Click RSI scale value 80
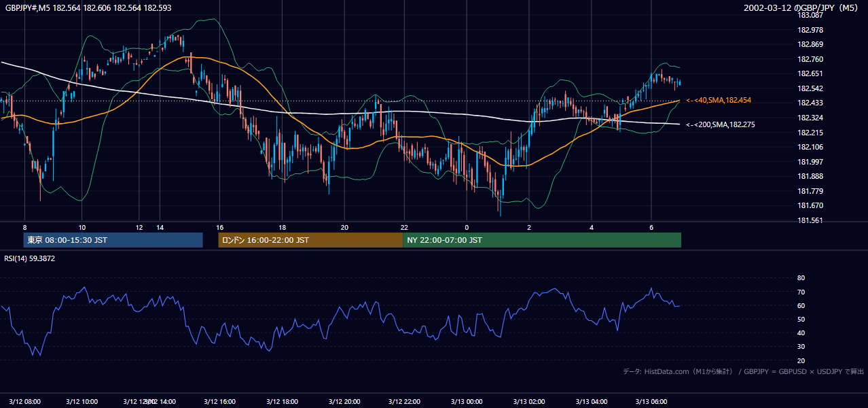Screen dimensions: 868x408 (801, 278)
